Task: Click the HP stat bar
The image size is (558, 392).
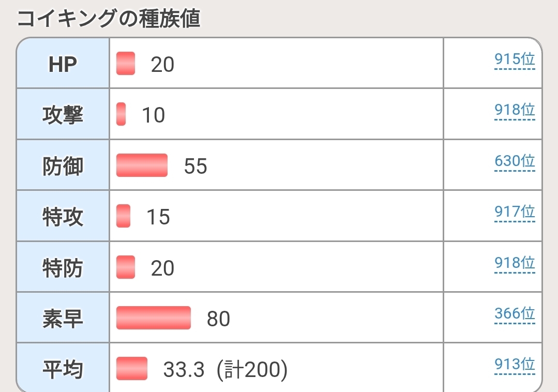Action: tap(126, 64)
